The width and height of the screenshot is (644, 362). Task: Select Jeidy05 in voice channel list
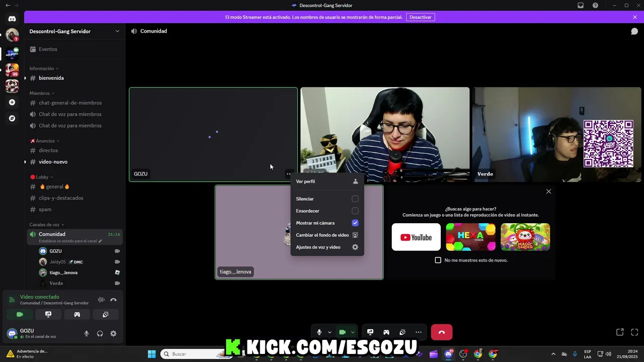[79, 262]
